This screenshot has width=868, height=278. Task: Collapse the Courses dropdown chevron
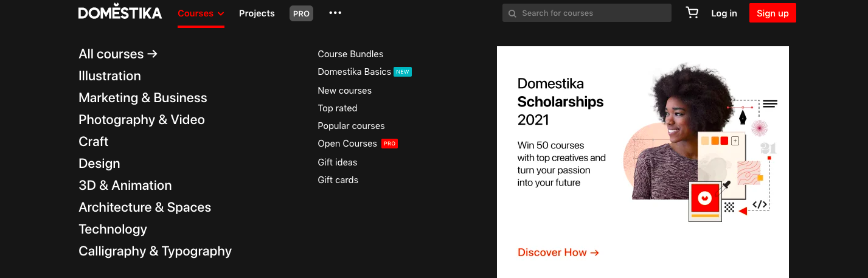tap(220, 14)
